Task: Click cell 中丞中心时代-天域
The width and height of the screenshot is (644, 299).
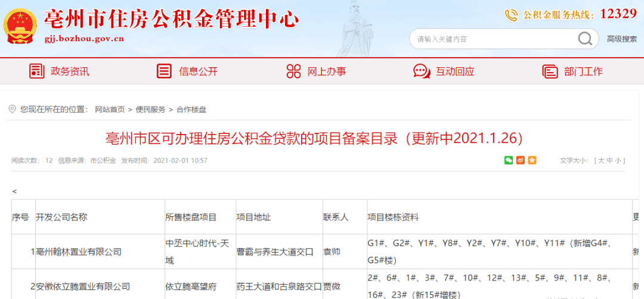Action: (x=197, y=252)
